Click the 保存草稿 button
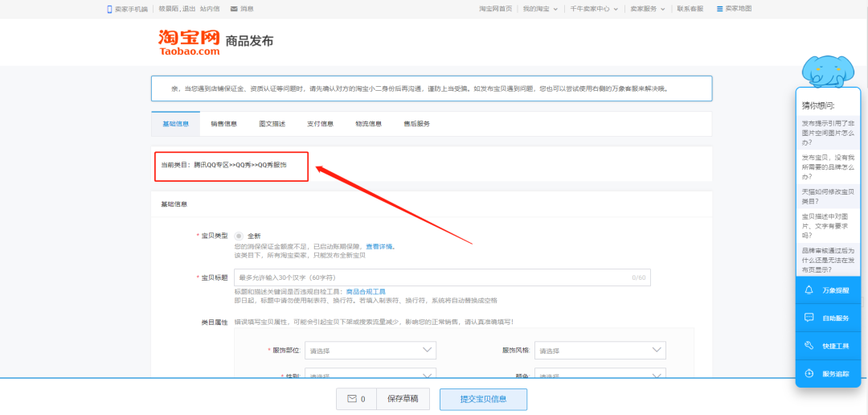The width and height of the screenshot is (868, 415). 403,399
